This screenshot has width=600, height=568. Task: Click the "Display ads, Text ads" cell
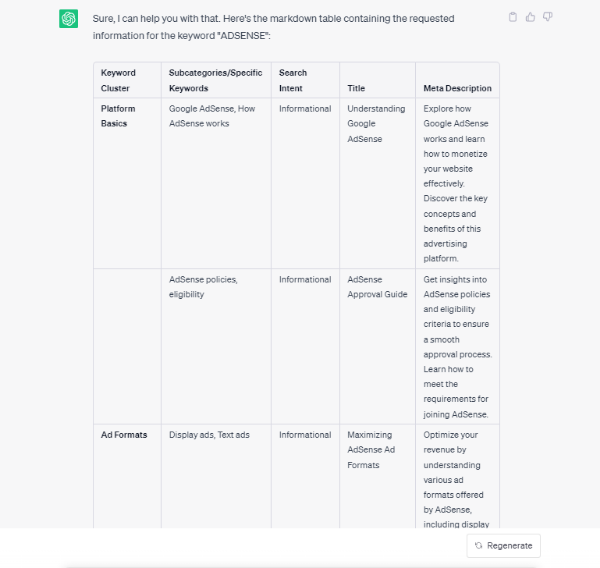coord(209,435)
